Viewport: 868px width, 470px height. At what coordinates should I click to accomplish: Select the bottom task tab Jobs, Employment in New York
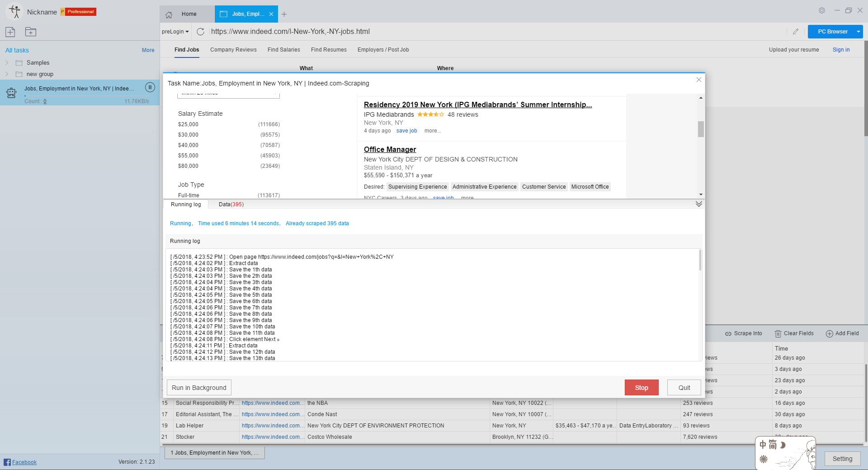215,453
